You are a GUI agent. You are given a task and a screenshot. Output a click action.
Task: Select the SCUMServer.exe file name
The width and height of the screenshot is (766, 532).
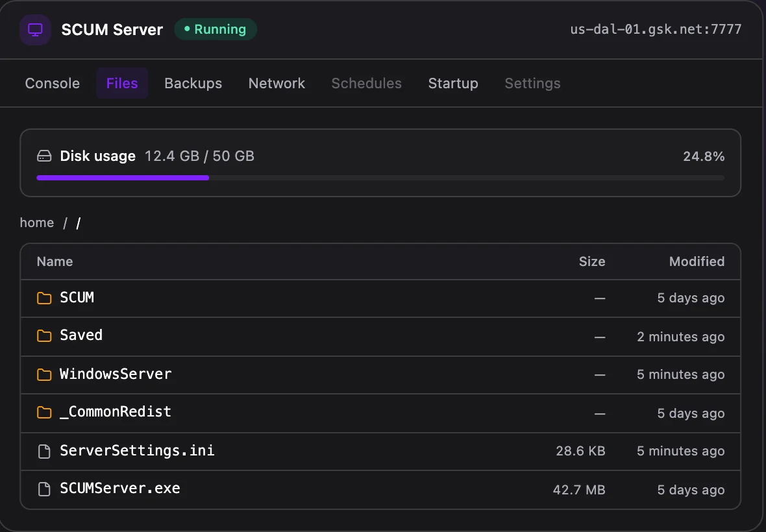pyautogui.click(x=120, y=489)
